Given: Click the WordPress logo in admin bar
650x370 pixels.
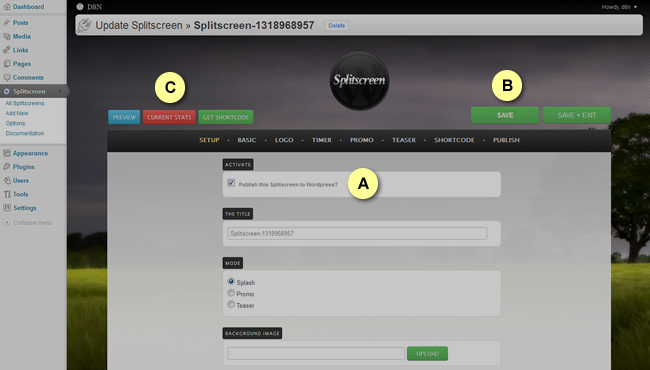Looking at the screenshot, I should (x=80, y=7).
